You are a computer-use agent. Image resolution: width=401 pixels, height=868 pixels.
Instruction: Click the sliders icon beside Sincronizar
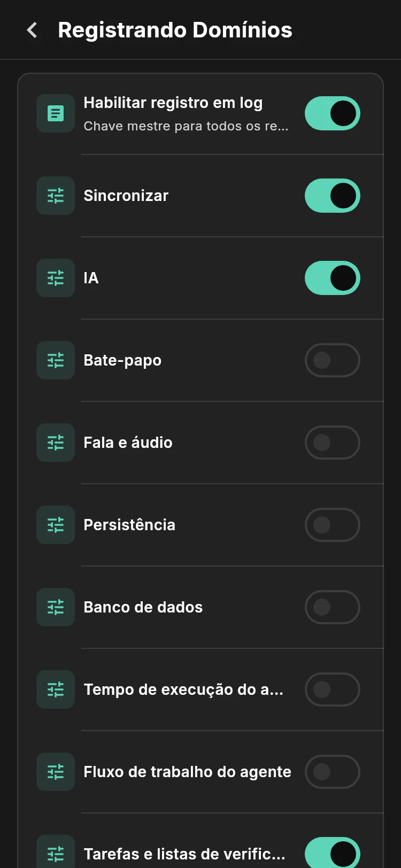56,196
